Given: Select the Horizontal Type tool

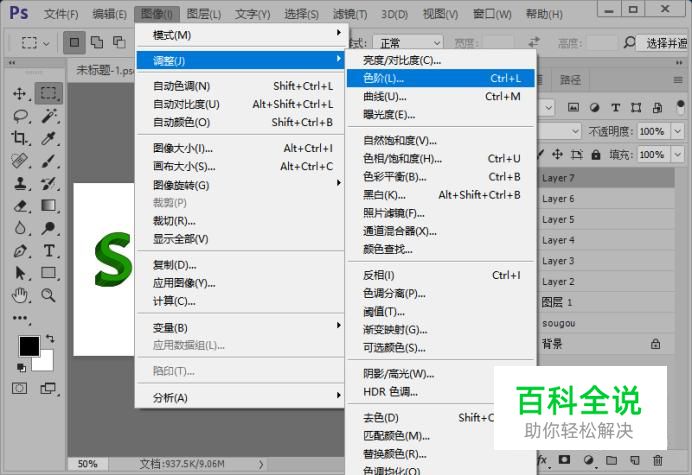Looking at the screenshot, I should click(x=49, y=251).
